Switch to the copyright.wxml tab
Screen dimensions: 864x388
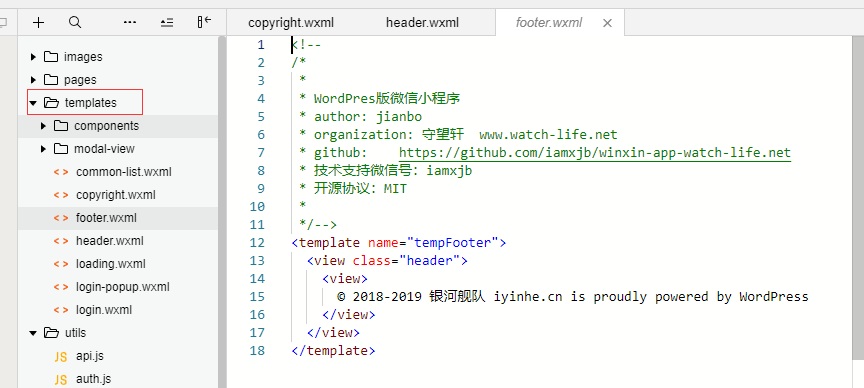pyautogui.click(x=291, y=23)
